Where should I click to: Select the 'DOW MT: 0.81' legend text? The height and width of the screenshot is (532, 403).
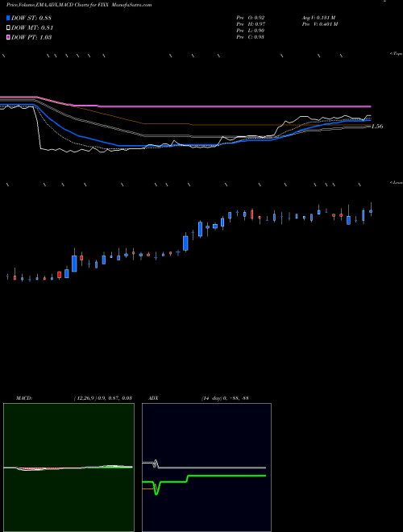click(32, 28)
